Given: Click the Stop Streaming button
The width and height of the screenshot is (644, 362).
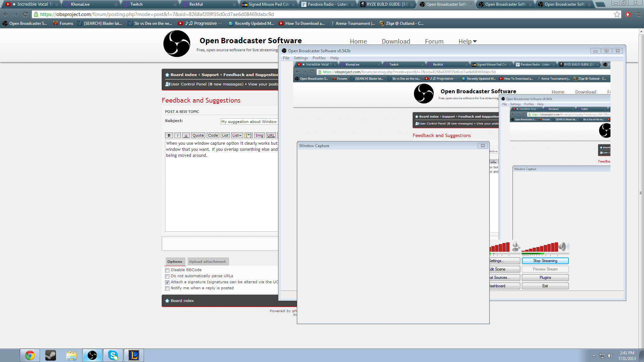Looking at the screenshot, I should (545, 261).
